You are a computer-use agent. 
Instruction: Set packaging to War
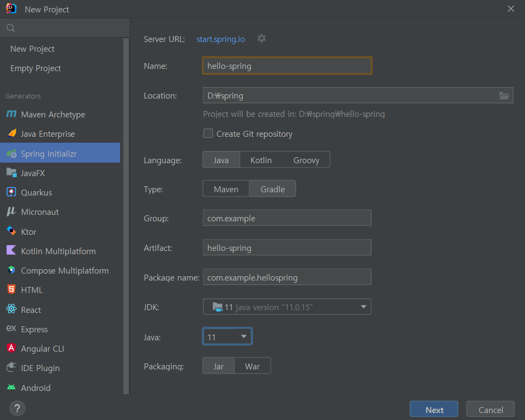pos(252,366)
